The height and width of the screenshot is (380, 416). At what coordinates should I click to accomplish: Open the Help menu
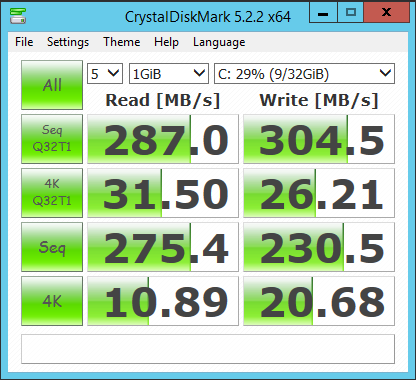click(x=166, y=42)
